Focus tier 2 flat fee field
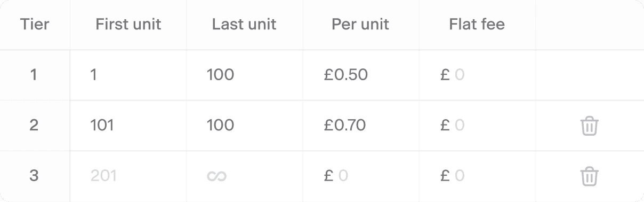This screenshot has height=202, width=644. (x=477, y=126)
